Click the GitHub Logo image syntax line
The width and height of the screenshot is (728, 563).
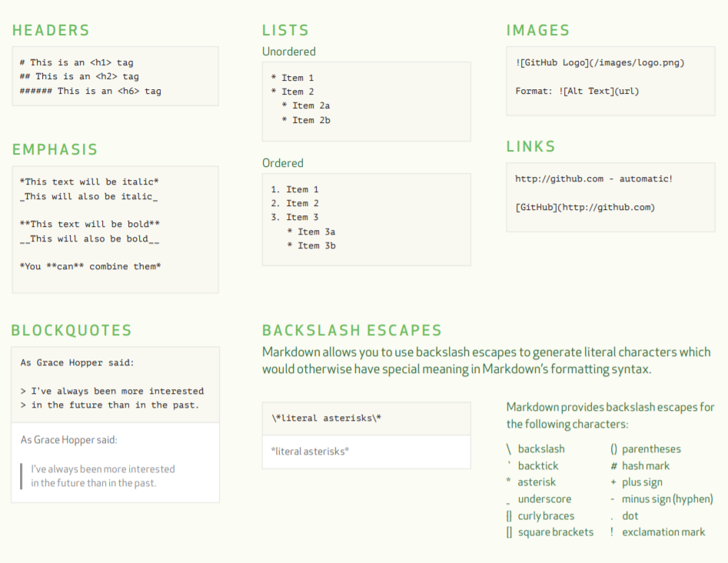[600, 62]
